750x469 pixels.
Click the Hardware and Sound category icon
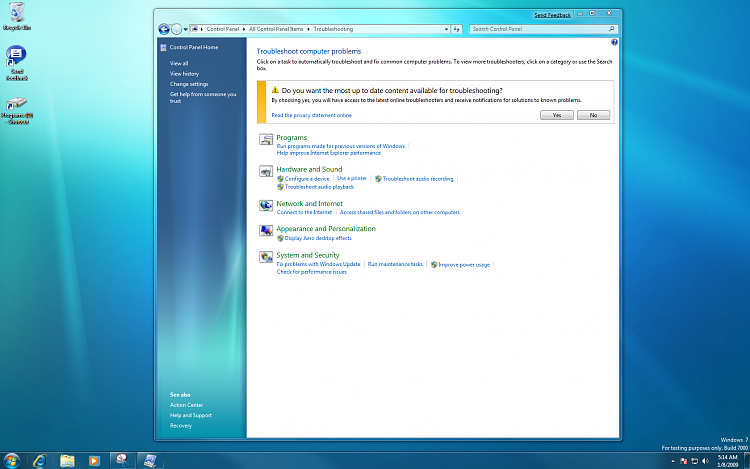coord(266,171)
